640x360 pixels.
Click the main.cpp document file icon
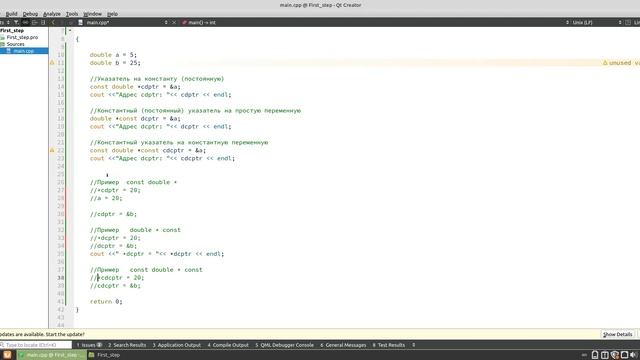click(x=80, y=22)
